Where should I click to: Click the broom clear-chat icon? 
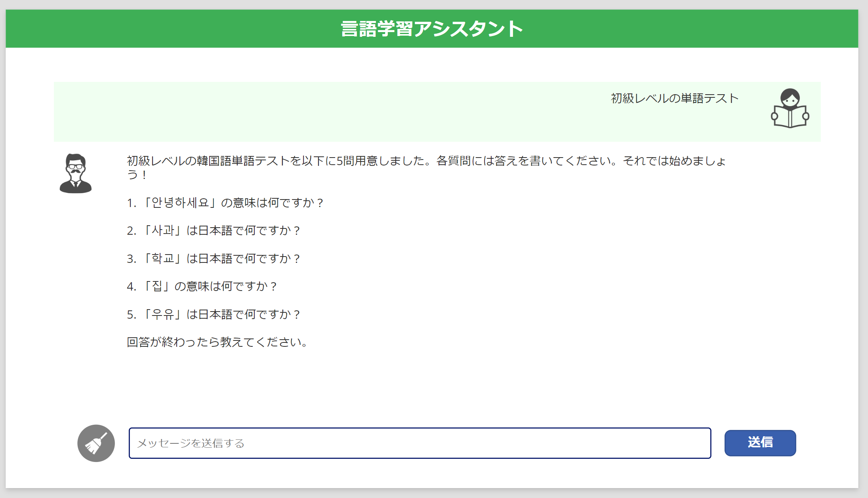click(96, 443)
